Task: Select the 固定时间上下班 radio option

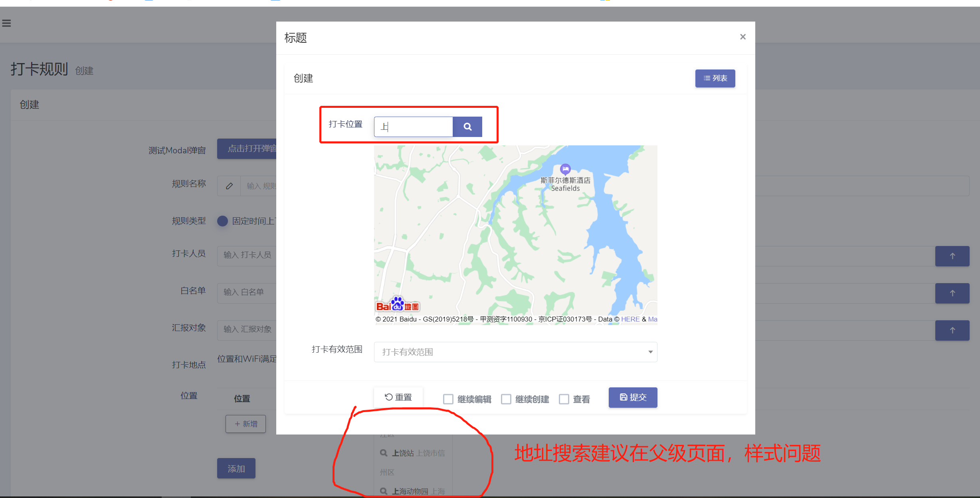Action: (222, 221)
